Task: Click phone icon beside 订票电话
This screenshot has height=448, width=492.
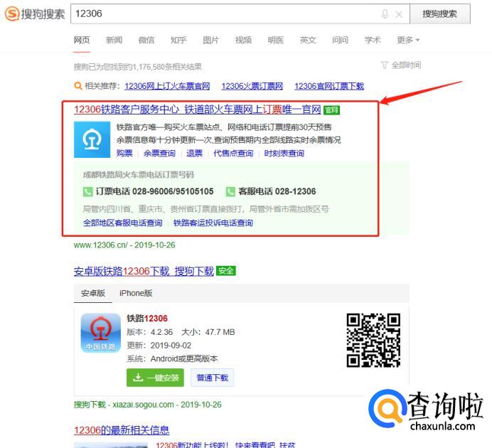Action: coord(87,191)
